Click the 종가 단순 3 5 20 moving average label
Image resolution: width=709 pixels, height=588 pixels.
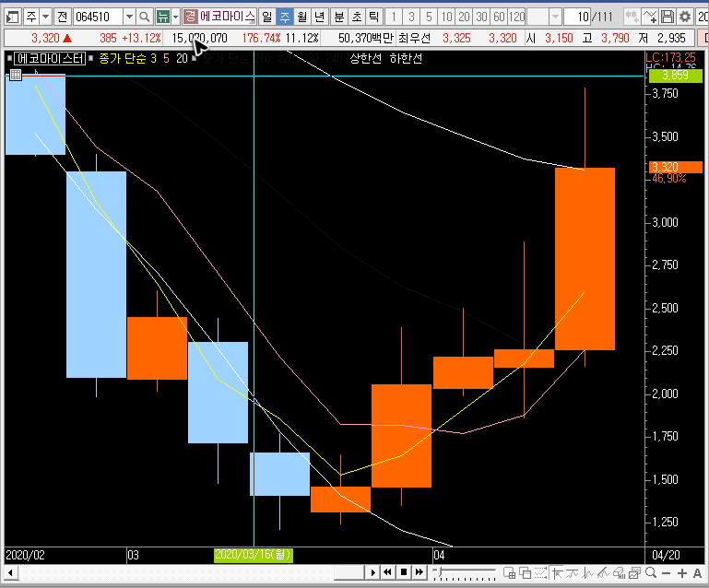[143, 58]
